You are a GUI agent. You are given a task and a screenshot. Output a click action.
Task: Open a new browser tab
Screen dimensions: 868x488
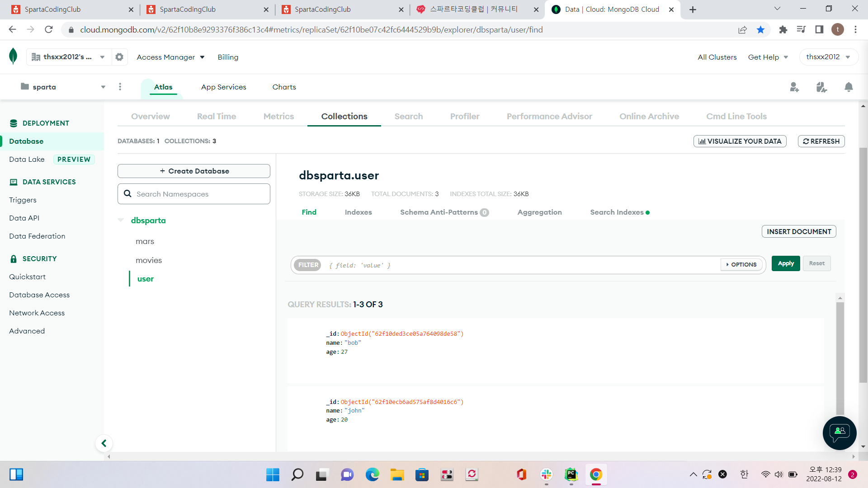(693, 9)
